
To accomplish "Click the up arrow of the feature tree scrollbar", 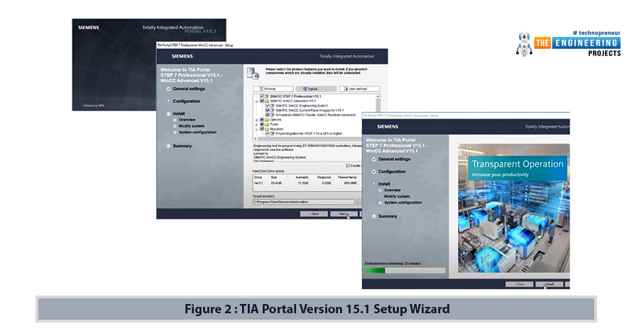I will (378, 97).
